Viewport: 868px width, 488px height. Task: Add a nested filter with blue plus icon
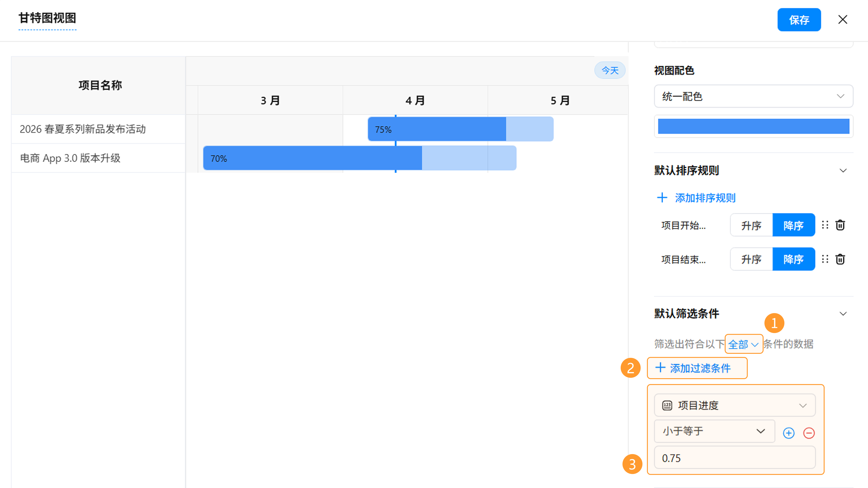click(x=788, y=433)
